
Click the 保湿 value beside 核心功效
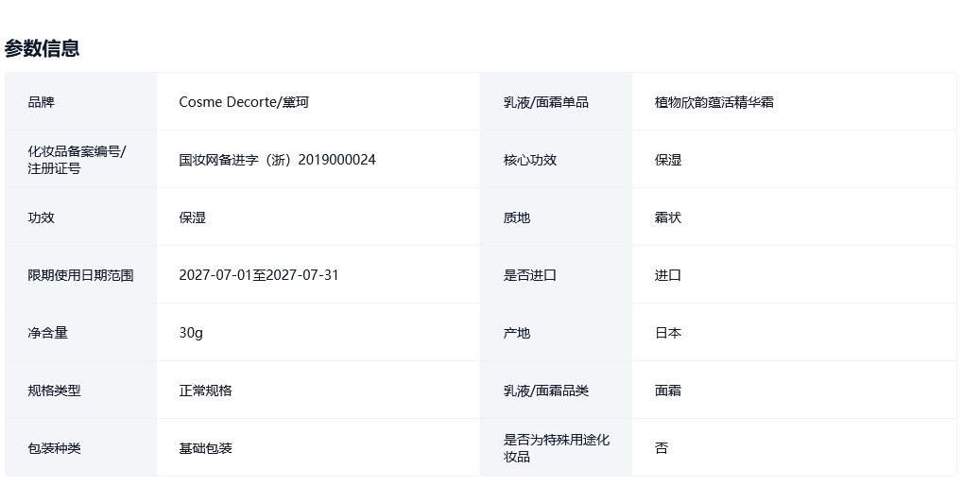(x=668, y=160)
